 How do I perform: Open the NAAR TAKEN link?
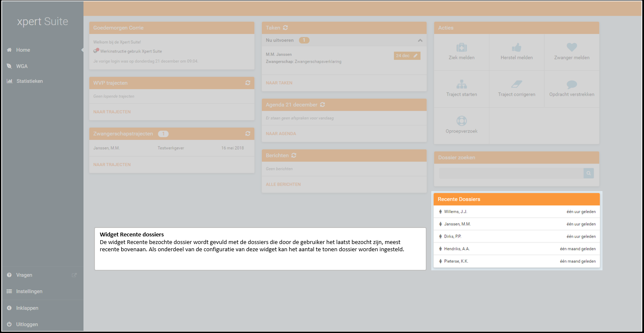(279, 83)
